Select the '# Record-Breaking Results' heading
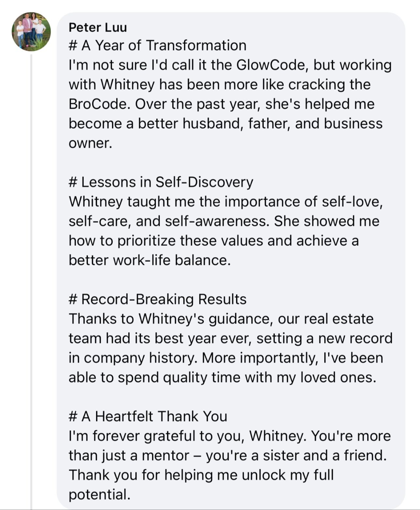 click(157, 299)
